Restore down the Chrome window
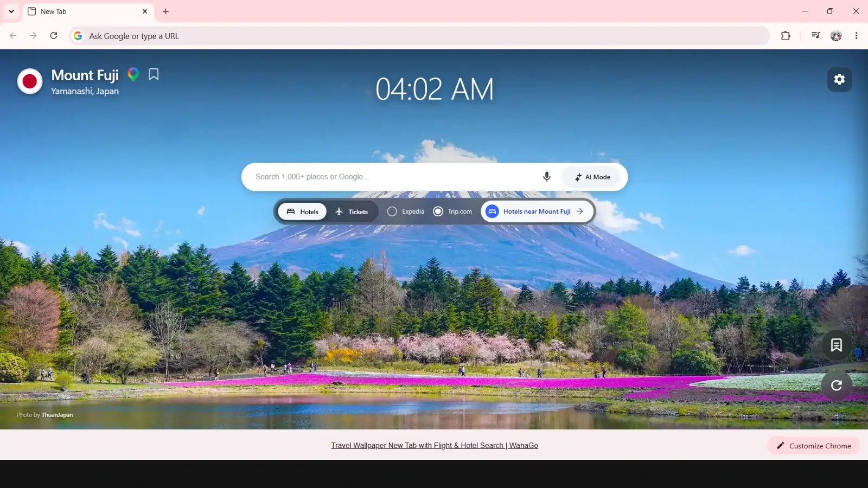Screen dimensions: 868x488 click(831, 11)
